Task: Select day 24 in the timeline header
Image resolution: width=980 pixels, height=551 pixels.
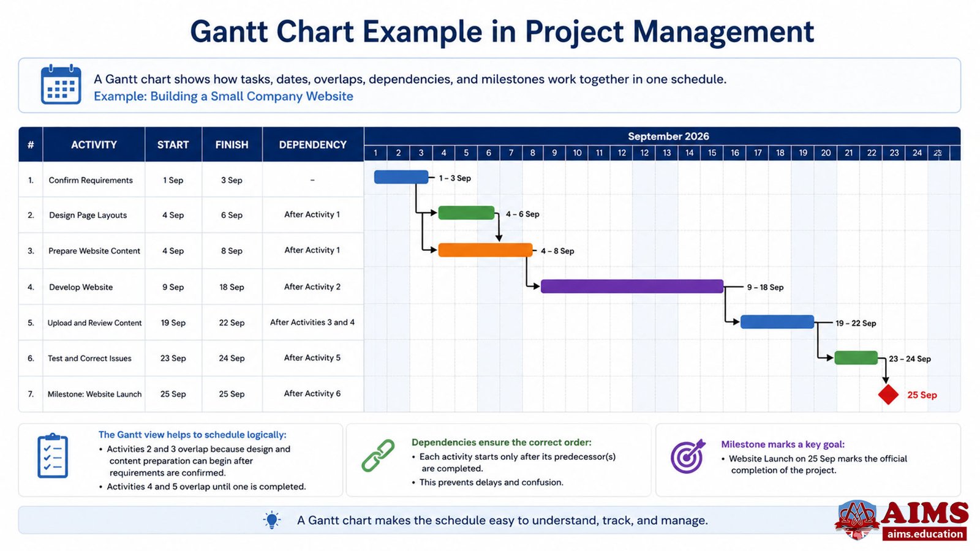Action: (x=917, y=153)
